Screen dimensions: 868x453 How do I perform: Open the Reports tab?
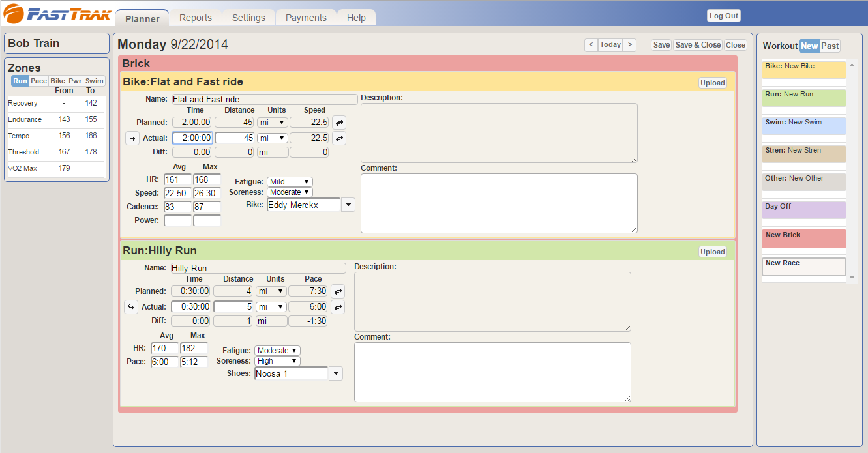click(196, 18)
